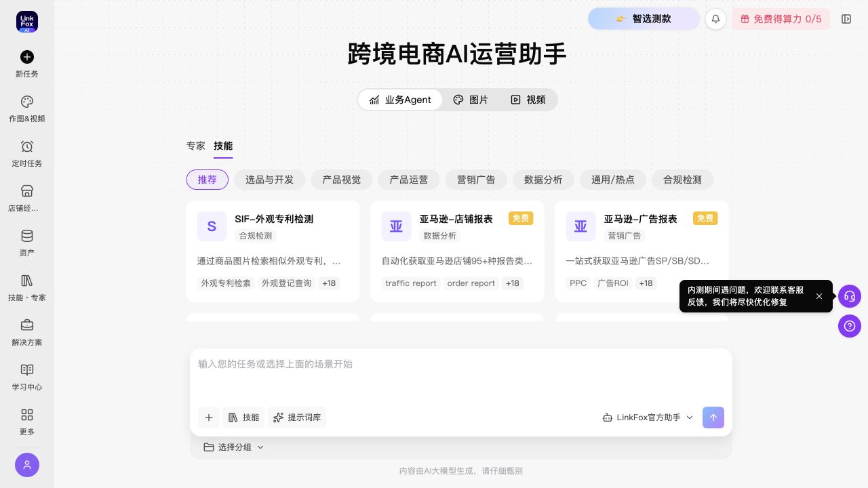Screen dimensions: 868x488
Task: Open 定时任务 alarm clock icon
Action: click(27, 146)
